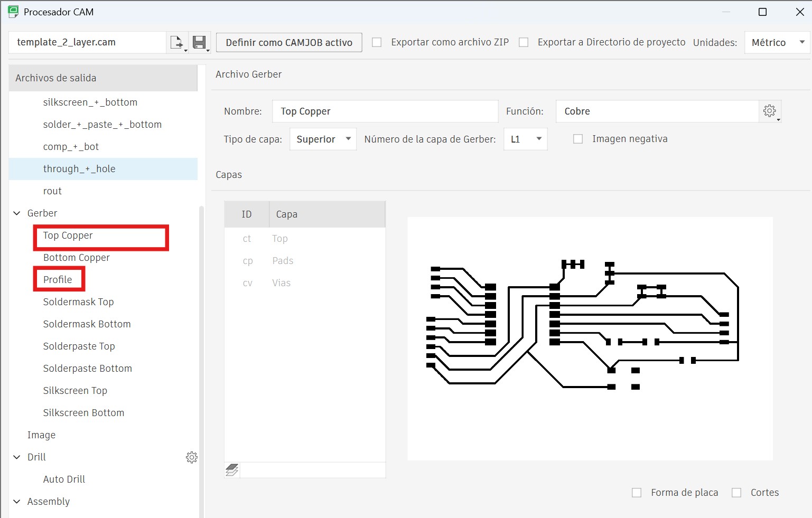Collapse the Assembly tree section
Image resolution: width=812 pixels, height=518 pixels.
pos(17,502)
